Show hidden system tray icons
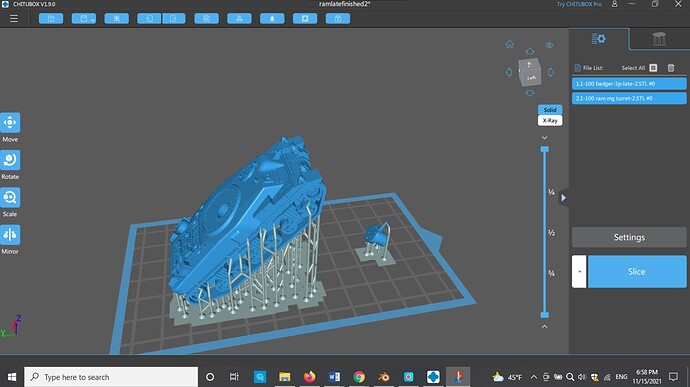The image size is (690, 387). pos(534,377)
